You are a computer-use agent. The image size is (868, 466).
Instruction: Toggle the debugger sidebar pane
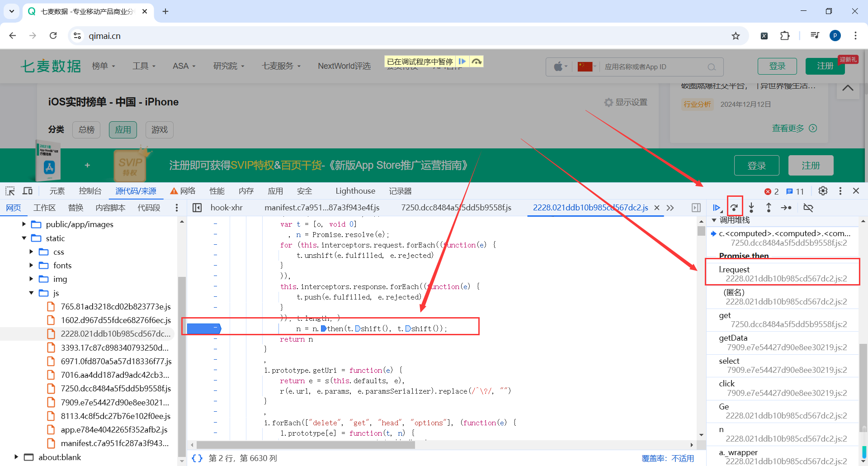(696, 208)
